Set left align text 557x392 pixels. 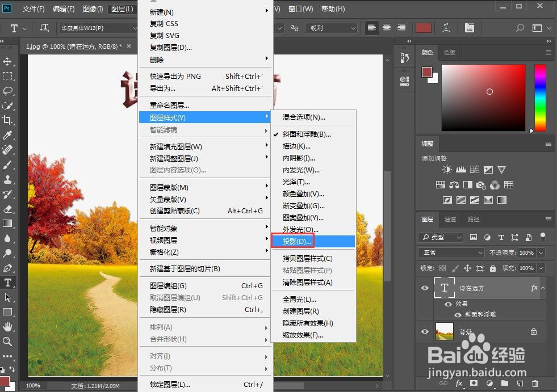pos(371,28)
